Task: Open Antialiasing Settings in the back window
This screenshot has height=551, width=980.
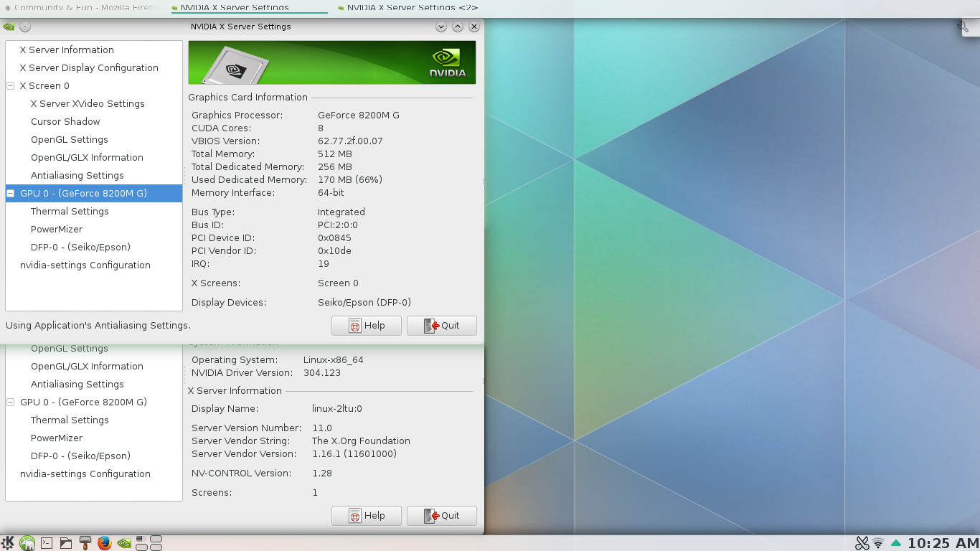Action: click(77, 384)
